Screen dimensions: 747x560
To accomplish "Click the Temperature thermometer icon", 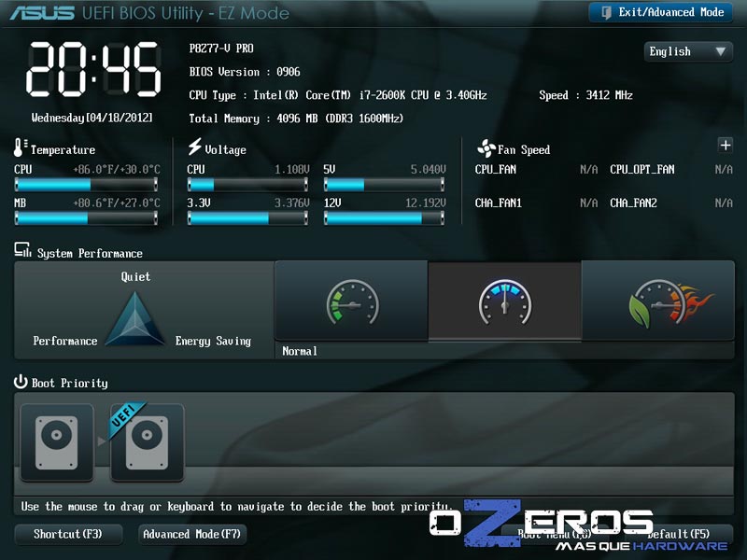I will pyautogui.click(x=20, y=147).
